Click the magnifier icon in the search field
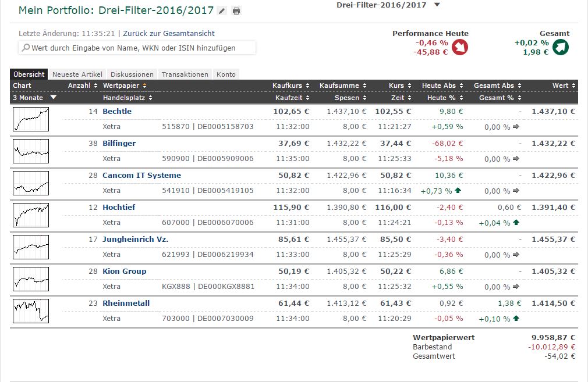Viewport: 588px width, 382px height. pyautogui.click(x=26, y=48)
